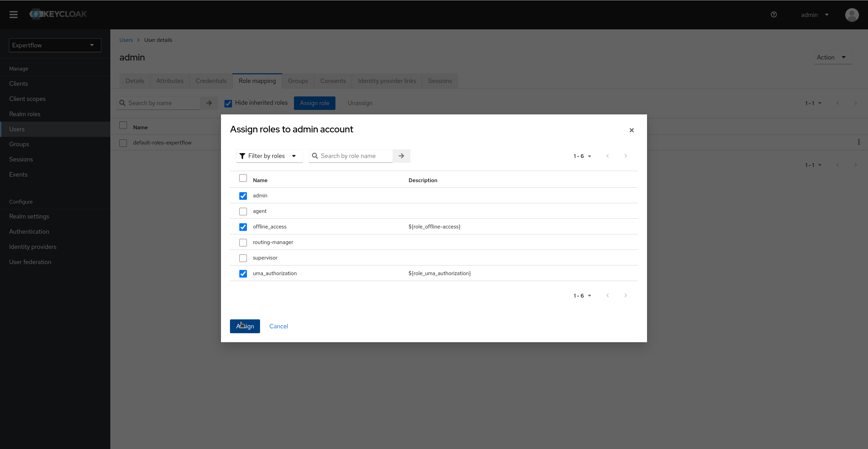This screenshot has height=449, width=868.
Task: Navigate to Users via breadcrumb link
Action: click(126, 40)
